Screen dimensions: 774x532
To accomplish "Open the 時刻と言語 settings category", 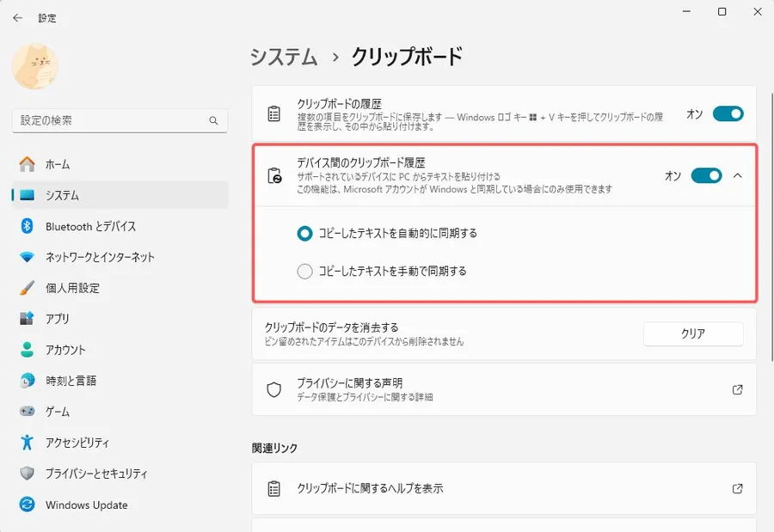I will (71, 381).
